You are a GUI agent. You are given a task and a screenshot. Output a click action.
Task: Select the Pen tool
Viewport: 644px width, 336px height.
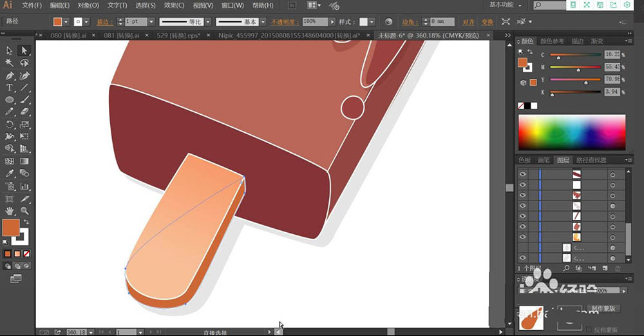point(10,75)
